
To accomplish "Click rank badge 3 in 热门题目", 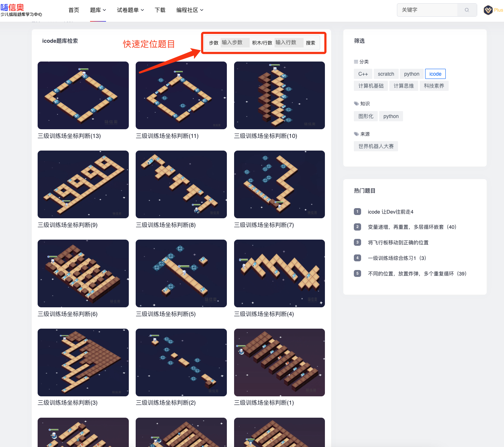I will point(357,243).
